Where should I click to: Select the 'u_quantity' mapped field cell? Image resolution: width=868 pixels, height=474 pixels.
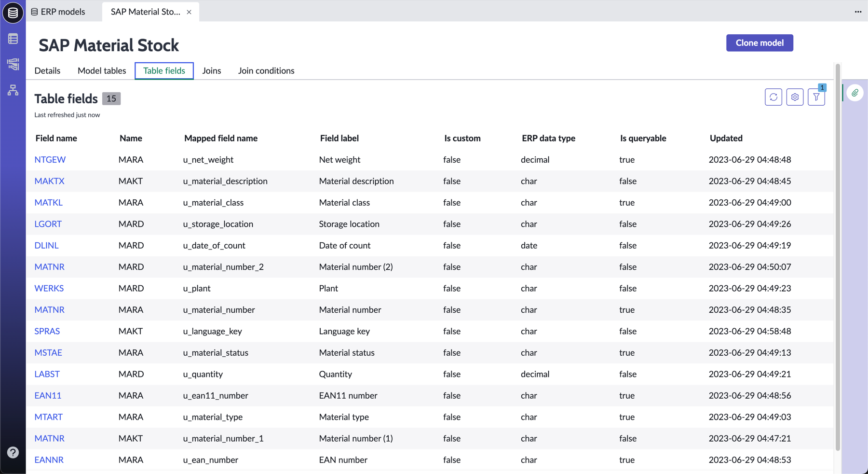click(203, 374)
